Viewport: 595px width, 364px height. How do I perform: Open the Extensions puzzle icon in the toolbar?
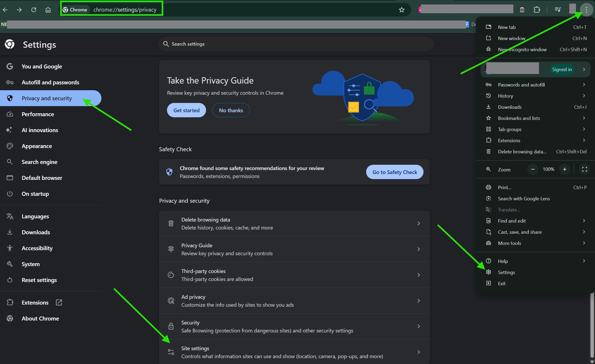point(537,10)
